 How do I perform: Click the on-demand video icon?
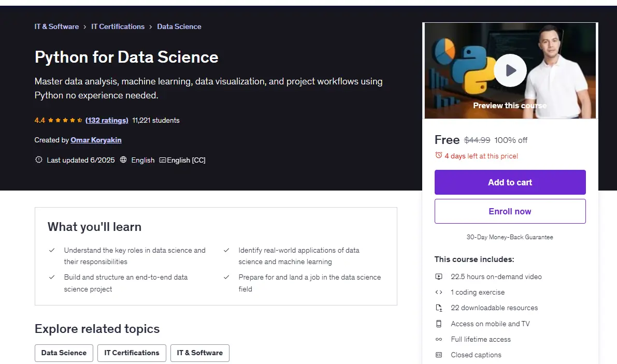pos(439,276)
